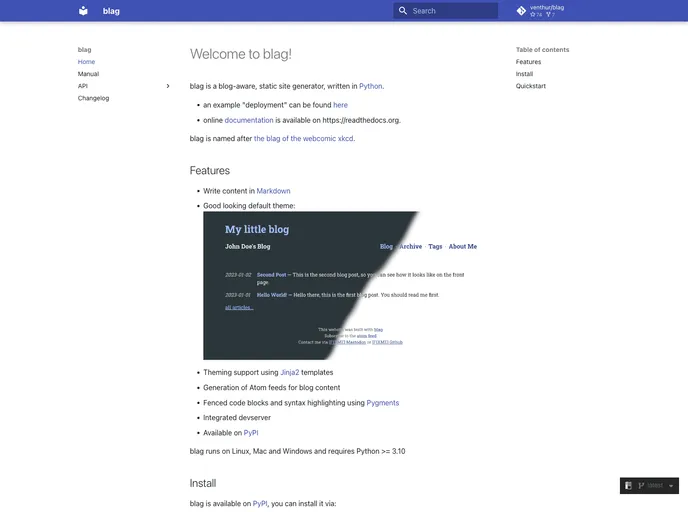Open the latest version flyout dropdown
The width and height of the screenshot is (688, 512).
(x=649, y=485)
